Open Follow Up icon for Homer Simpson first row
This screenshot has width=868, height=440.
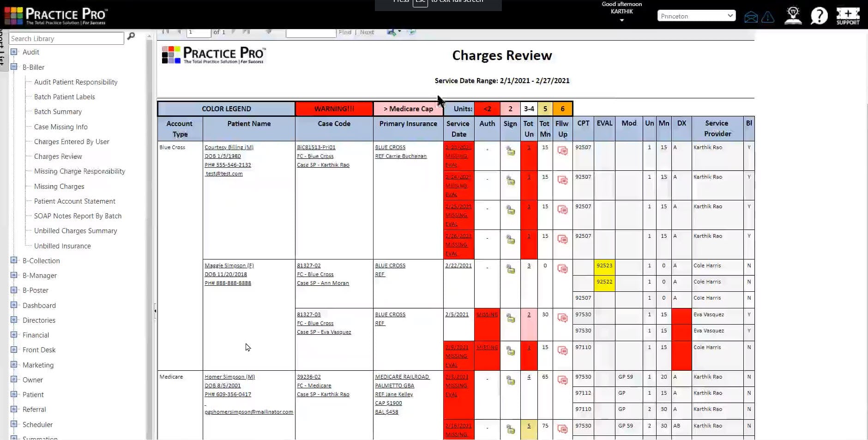click(562, 380)
